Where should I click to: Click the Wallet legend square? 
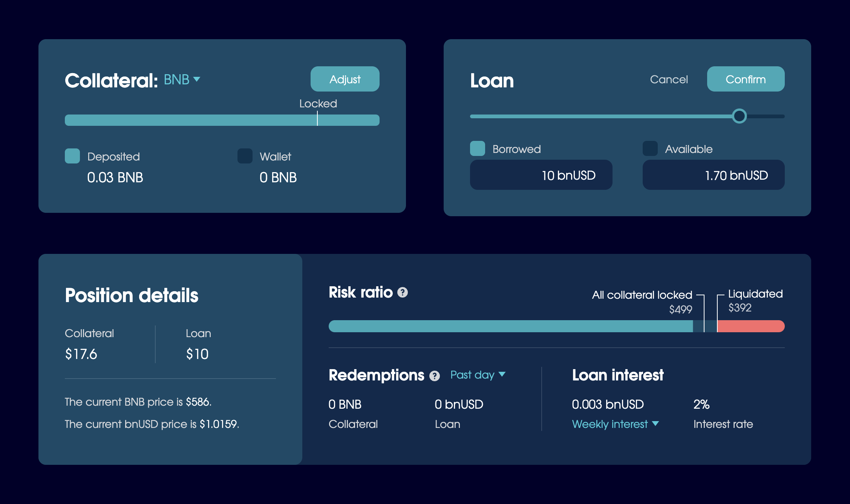(245, 156)
